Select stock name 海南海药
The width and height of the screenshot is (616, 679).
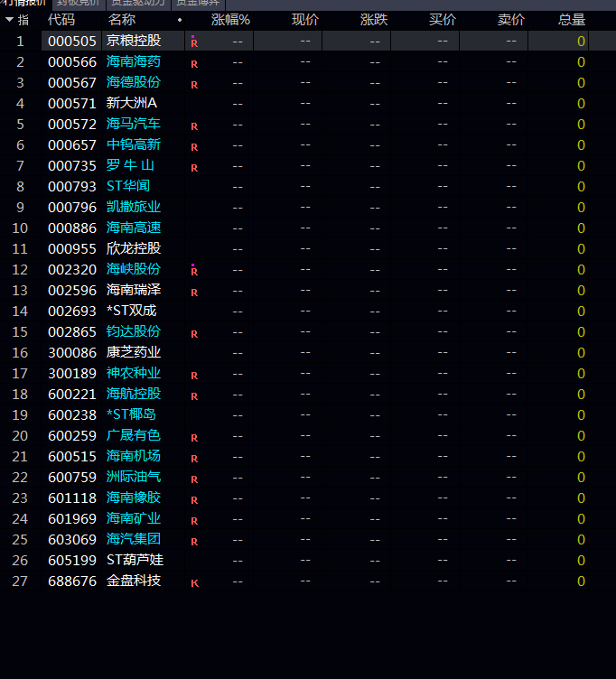[x=134, y=61]
